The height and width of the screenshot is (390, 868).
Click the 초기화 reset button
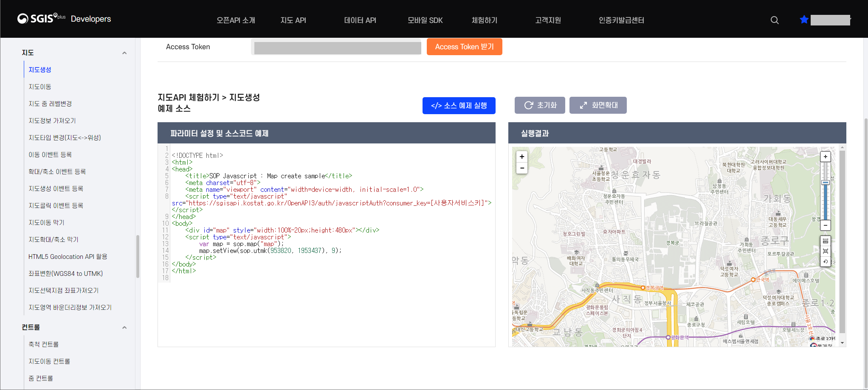(x=540, y=105)
